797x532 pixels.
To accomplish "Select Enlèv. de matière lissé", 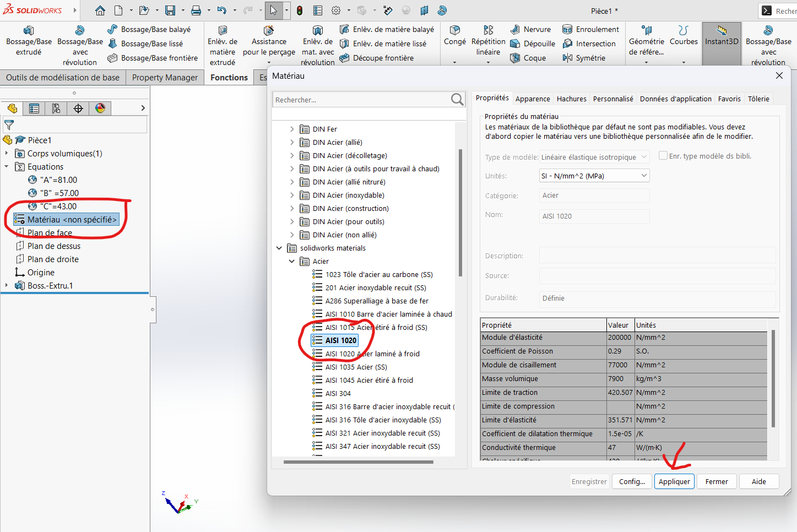I will [383, 44].
